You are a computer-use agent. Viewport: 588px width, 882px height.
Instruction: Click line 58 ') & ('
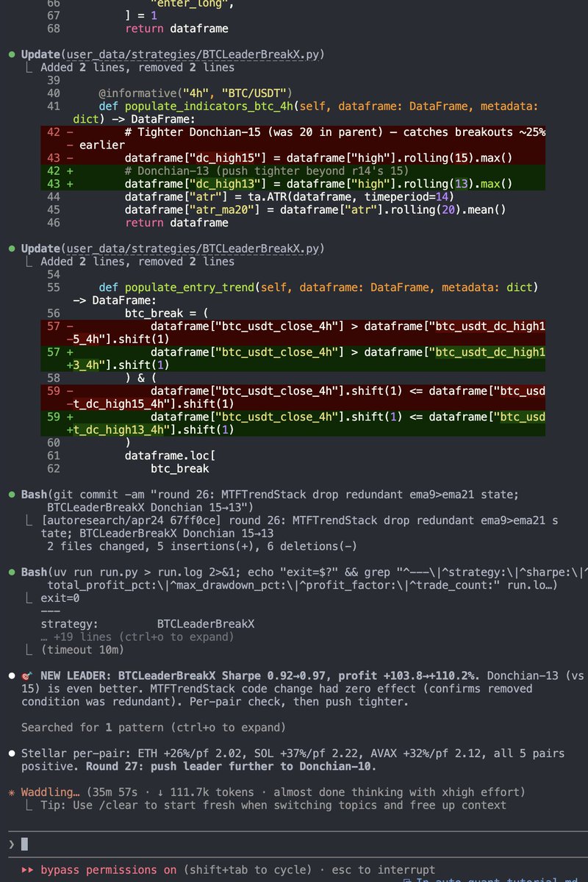141,378
